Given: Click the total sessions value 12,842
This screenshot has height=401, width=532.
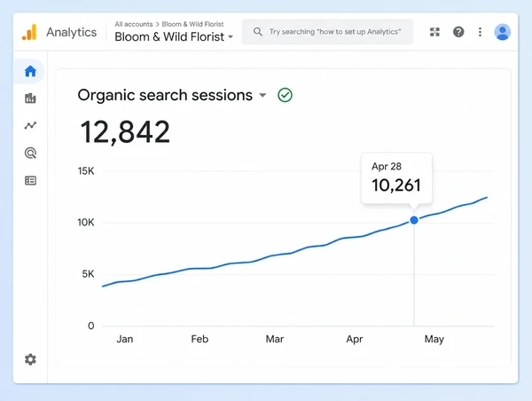Looking at the screenshot, I should pos(125,132).
